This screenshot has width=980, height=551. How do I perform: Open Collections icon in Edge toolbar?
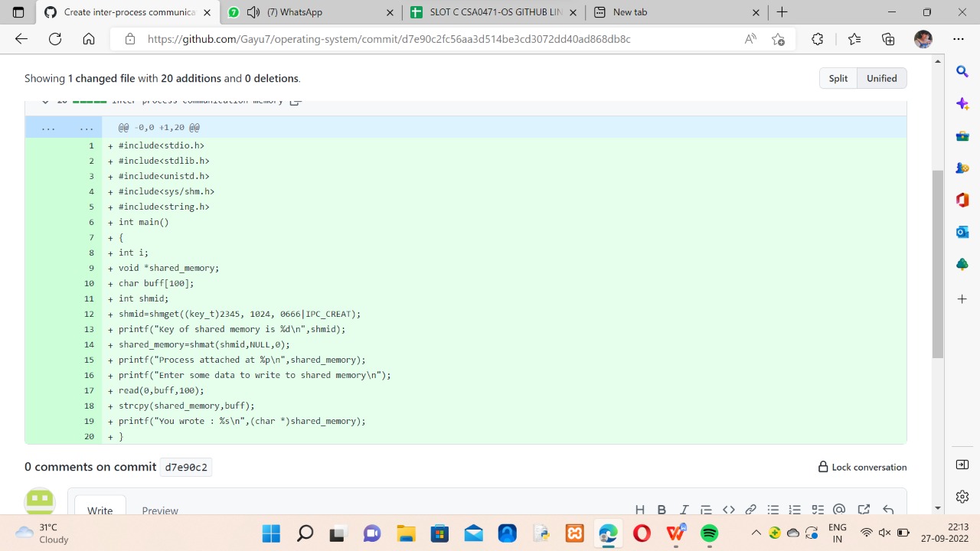pos(888,39)
